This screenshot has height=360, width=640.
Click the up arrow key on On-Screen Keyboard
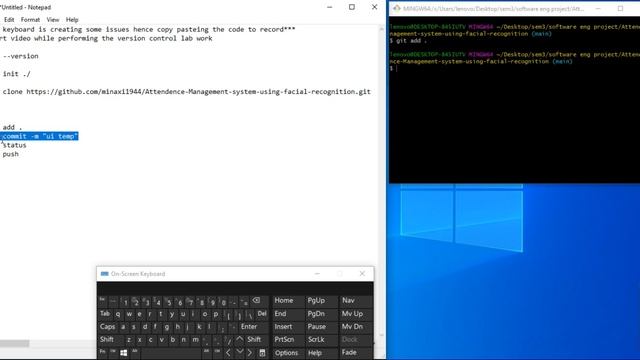240,340
